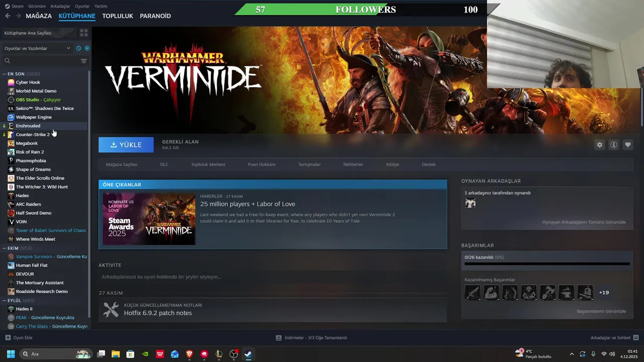This screenshot has width=644, height=362.
Task: Click Oynayan Arkadaşların Tümünü Görüntüle
Action: point(584,222)
